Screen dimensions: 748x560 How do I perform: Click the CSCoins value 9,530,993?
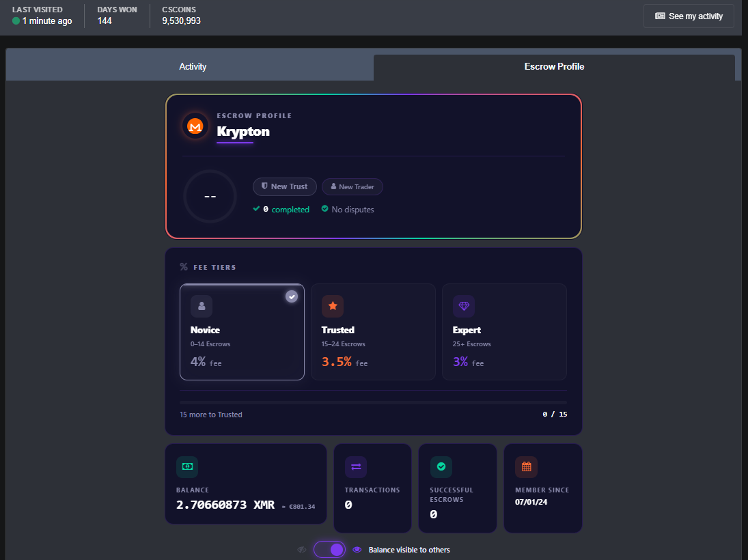[181, 20]
